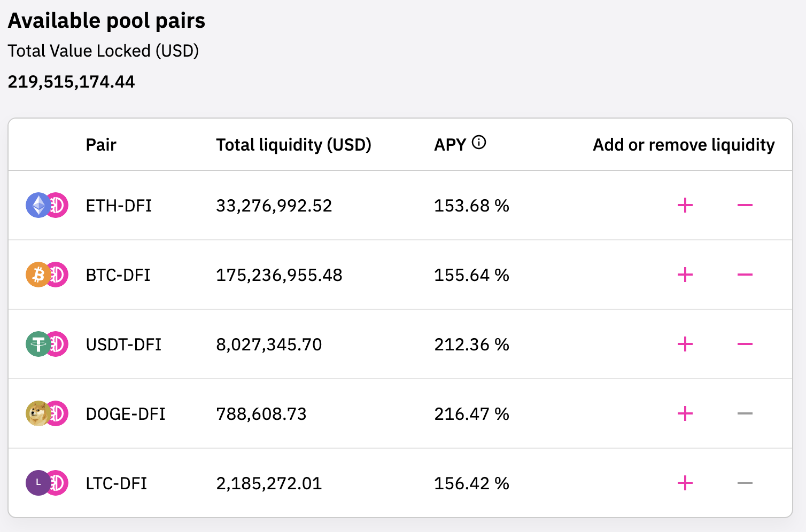Add liquidity to BTC-DFI pool
Image resolution: width=806 pixels, height=532 pixels.
click(x=685, y=275)
